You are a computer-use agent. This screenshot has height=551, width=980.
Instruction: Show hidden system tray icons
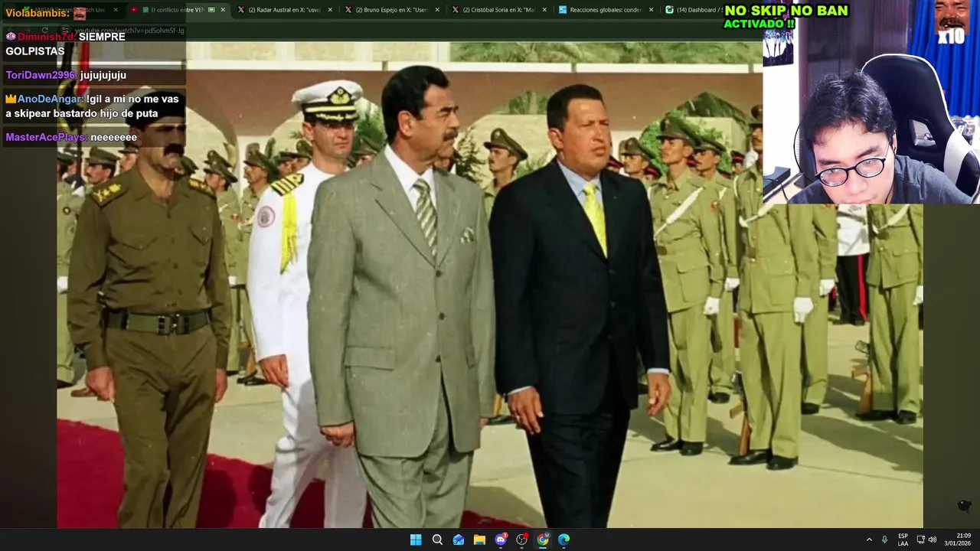point(869,540)
